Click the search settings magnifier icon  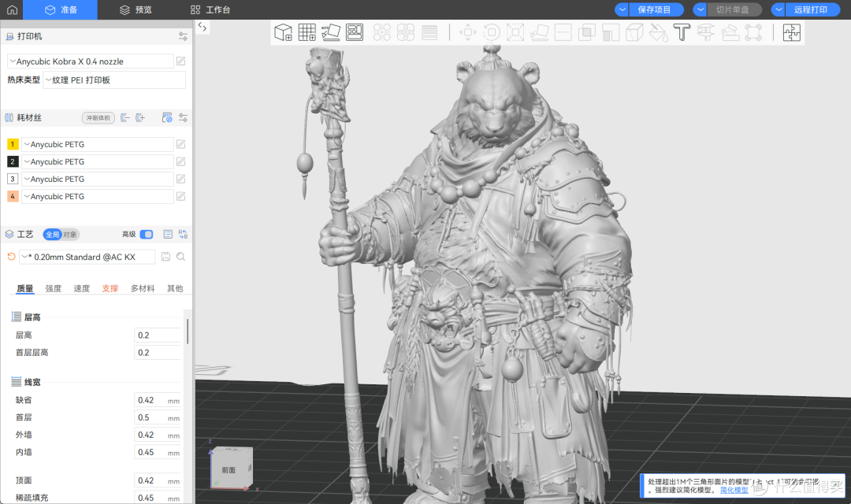click(180, 257)
